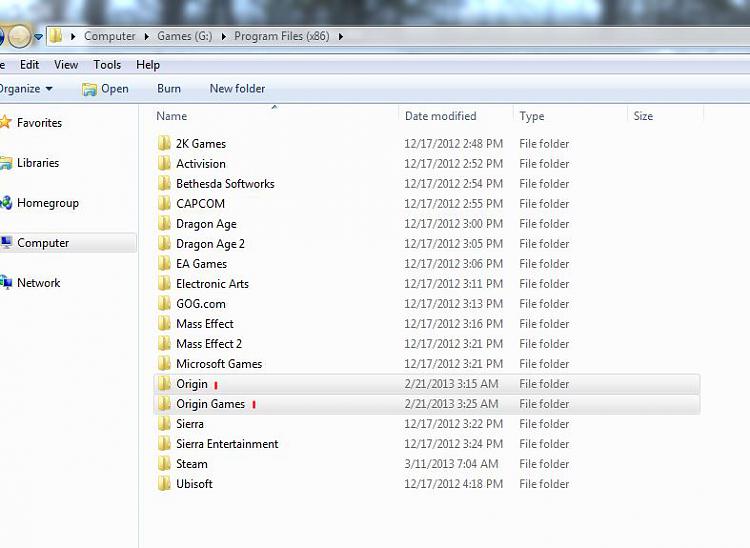Open the Organize dropdown menu
Viewport: 750px width, 548px height.
[x=26, y=88]
